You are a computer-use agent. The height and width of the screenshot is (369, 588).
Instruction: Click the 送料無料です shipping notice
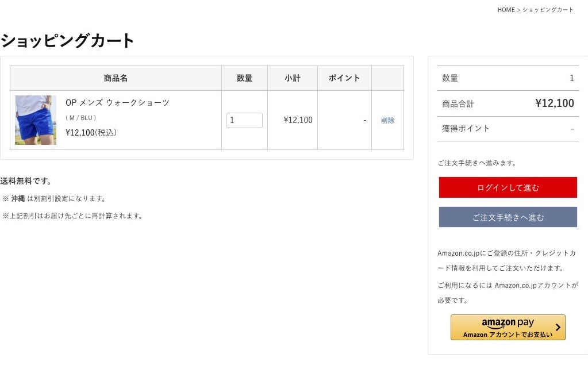tap(26, 181)
